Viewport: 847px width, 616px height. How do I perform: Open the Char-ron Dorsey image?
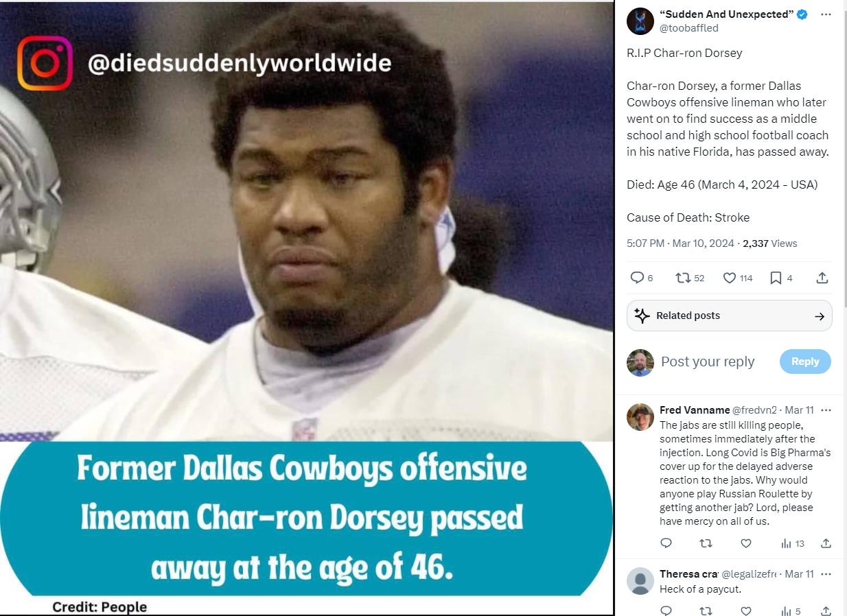tap(307, 308)
